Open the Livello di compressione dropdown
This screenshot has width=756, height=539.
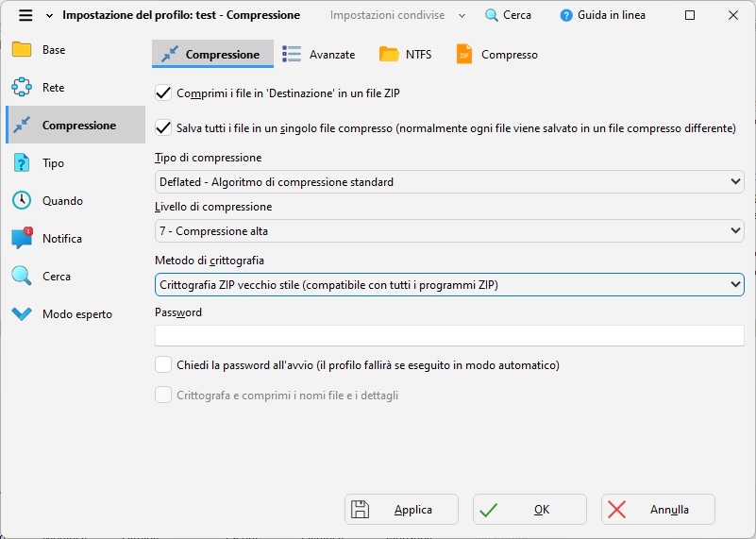coord(449,231)
